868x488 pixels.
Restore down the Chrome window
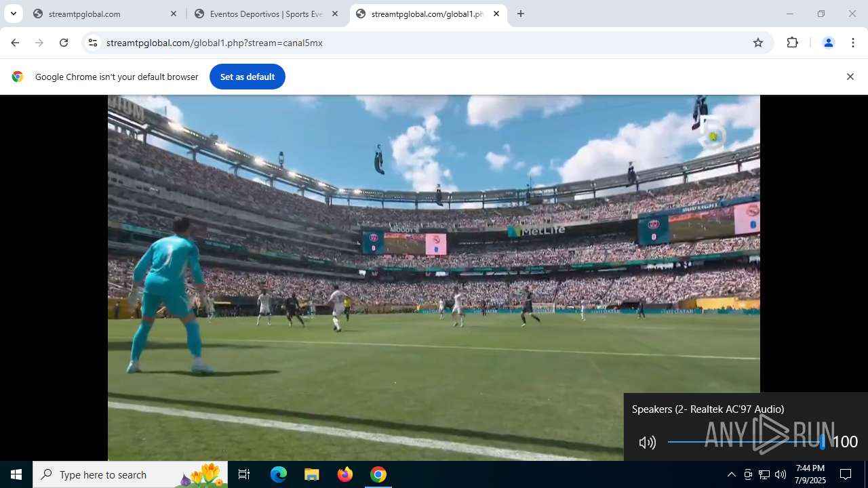821,14
